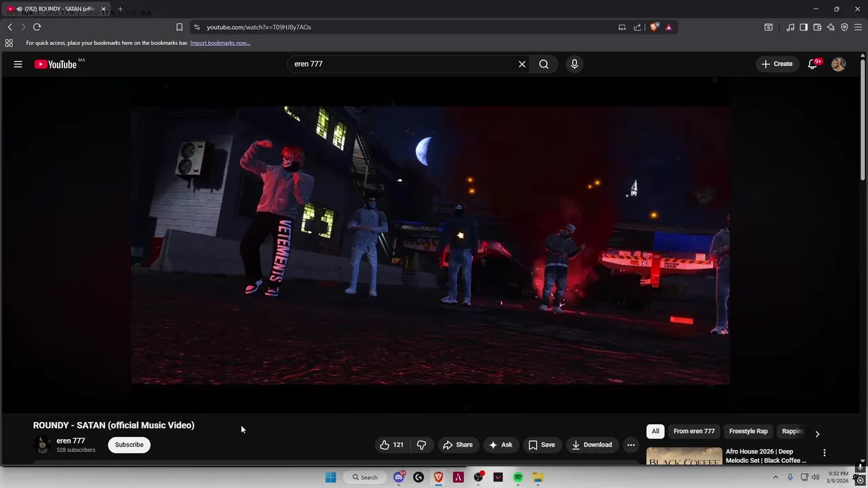The height and width of the screenshot is (488, 868).
Task: Click the browser address bar URL
Action: click(x=258, y=27)
